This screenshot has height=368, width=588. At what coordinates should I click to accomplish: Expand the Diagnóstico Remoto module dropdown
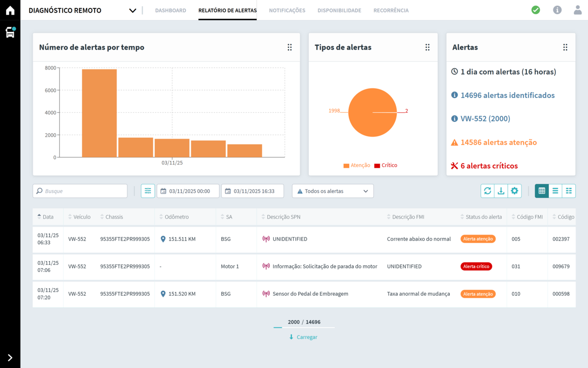pyautogui.click(x=133, y=11)
